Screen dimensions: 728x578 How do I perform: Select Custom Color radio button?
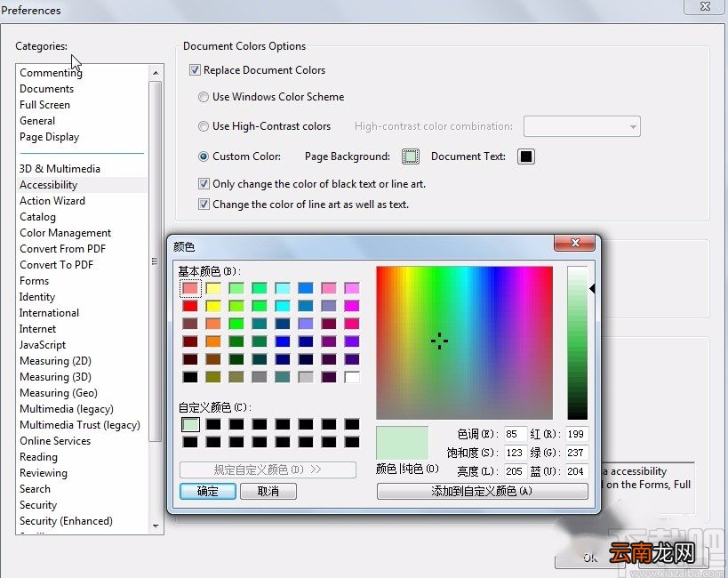tap(204, 157)
